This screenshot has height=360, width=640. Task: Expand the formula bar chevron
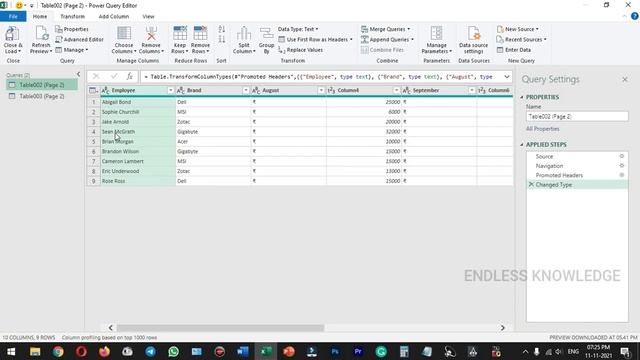click(507, 77)
